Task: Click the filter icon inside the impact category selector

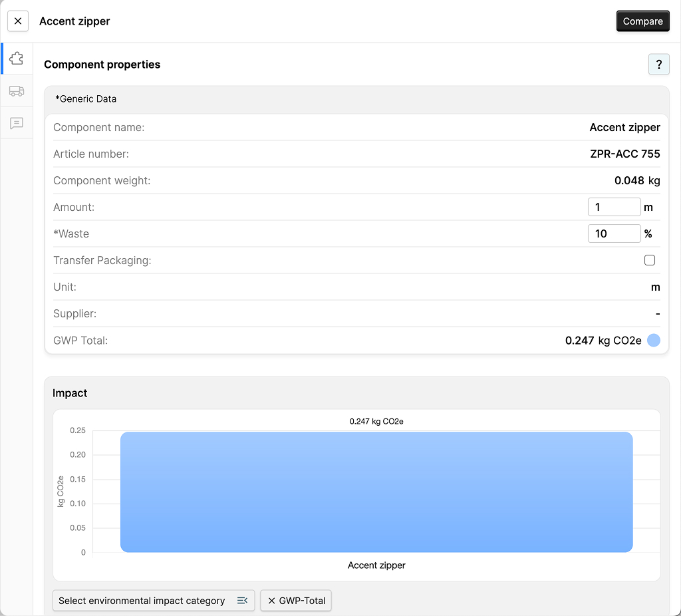Action: [x=243, y=600]
